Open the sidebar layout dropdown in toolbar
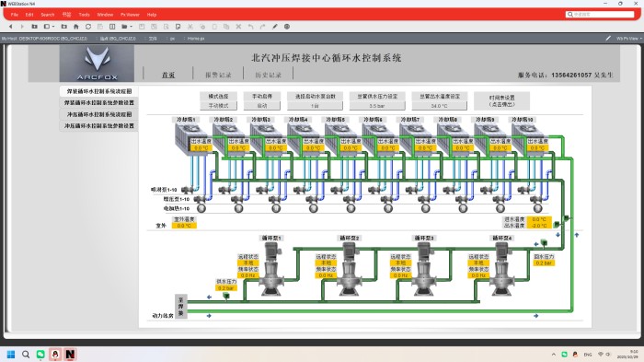 [x=53, y=27]
